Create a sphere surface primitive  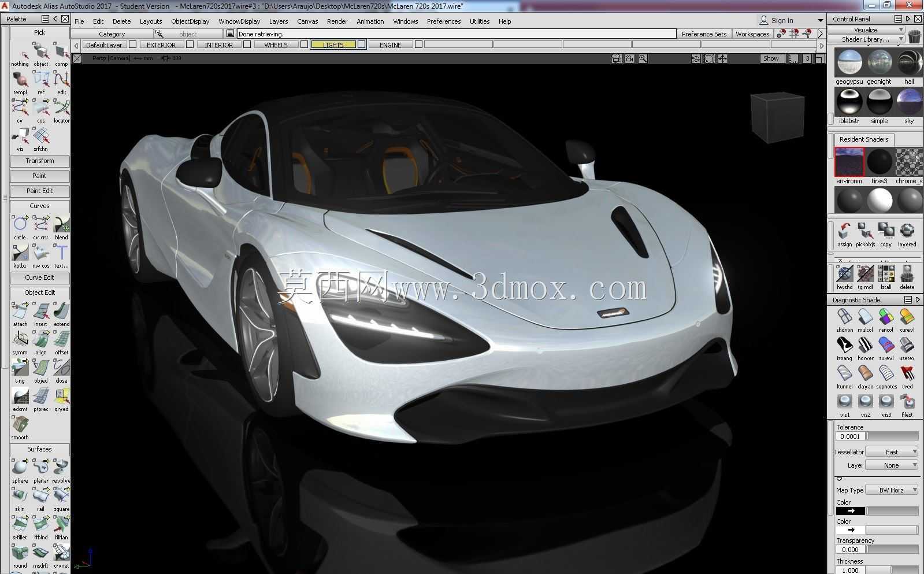tap(20, 471)
